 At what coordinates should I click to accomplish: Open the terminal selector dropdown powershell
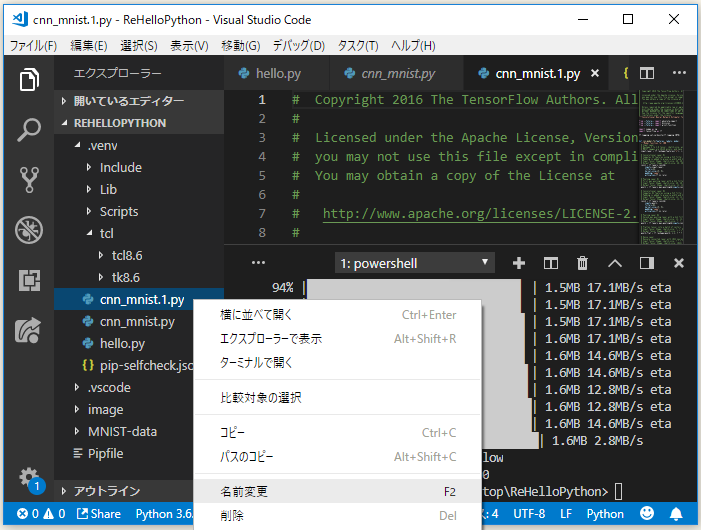pyautogui.click(x=414, y=263)
